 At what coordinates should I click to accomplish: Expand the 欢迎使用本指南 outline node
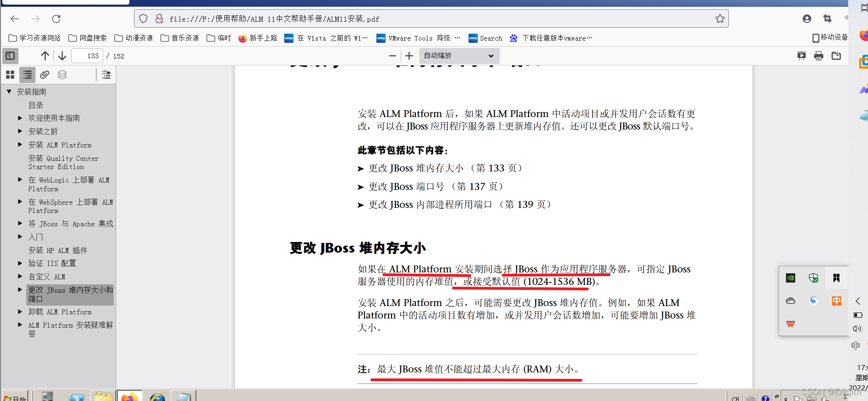click(20, 118)
